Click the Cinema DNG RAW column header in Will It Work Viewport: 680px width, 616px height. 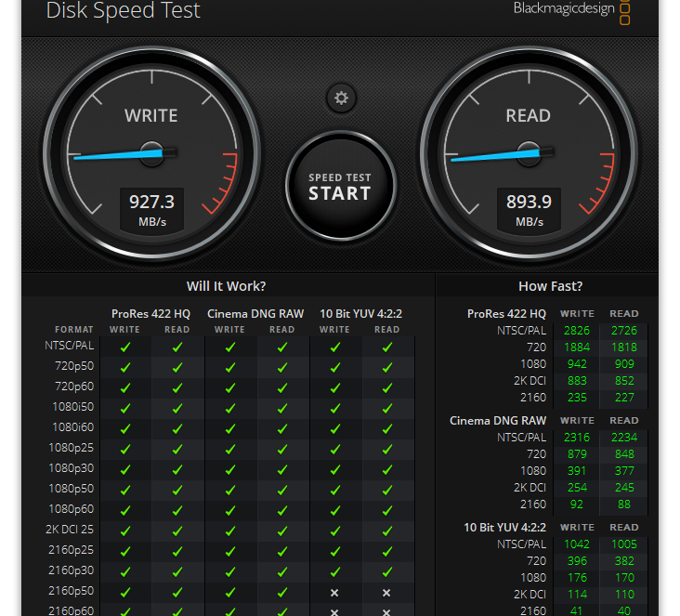click(x=255, y=314)
